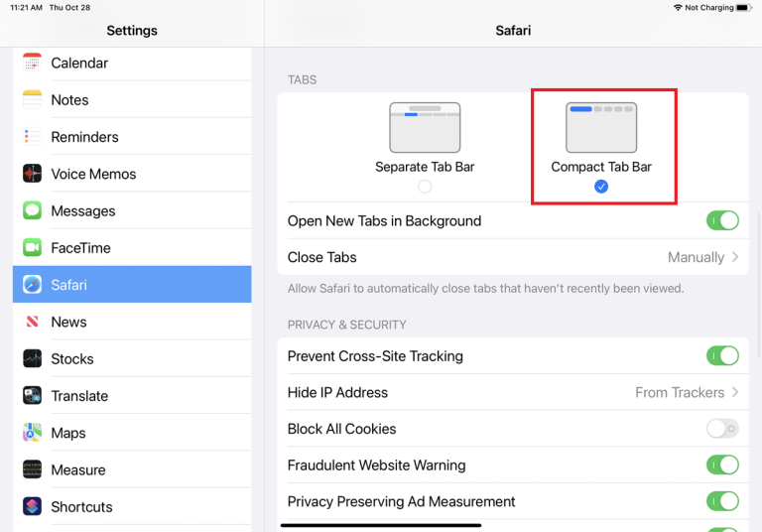Tap the Messages green bubble icon
This screenshot has width=762, height=532.
33,210
